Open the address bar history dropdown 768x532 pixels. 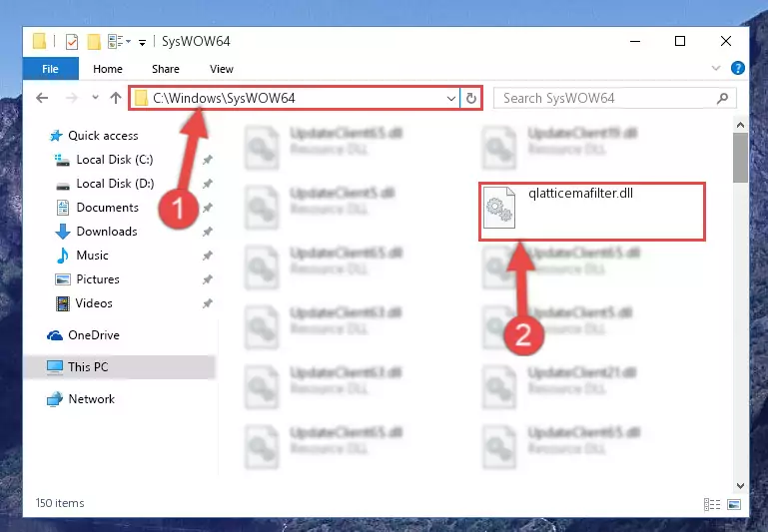(451, 99)
